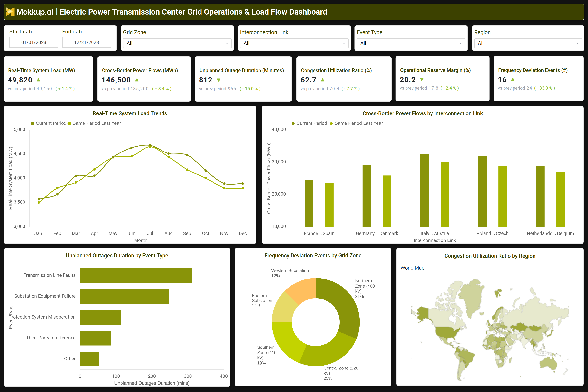Click the up trend arrow beside 49,820

point(38,80)
